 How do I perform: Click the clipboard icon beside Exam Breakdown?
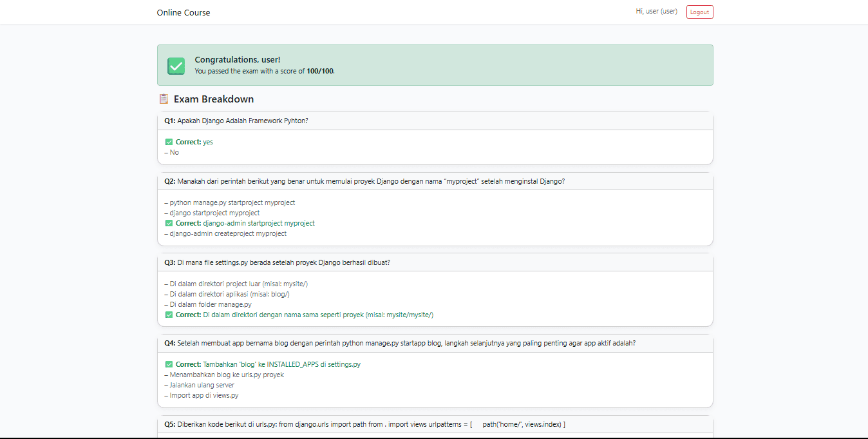point(164,99)
